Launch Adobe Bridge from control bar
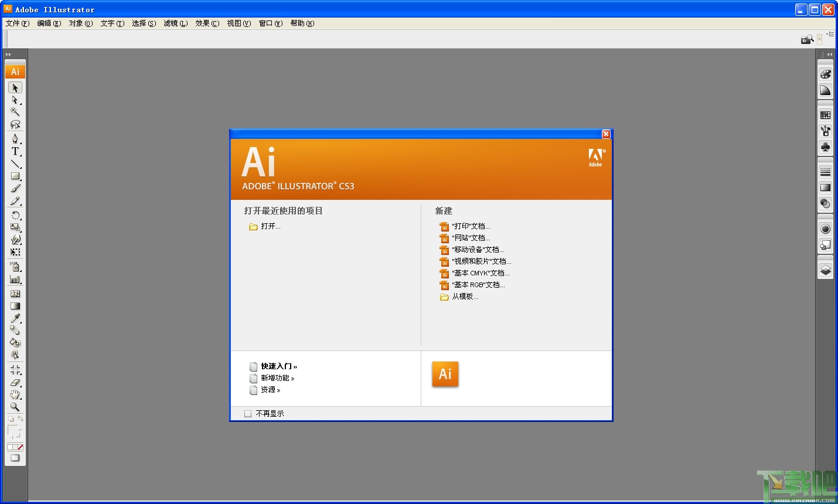Screen dimensions: 838x504 [x=807, y=39]
